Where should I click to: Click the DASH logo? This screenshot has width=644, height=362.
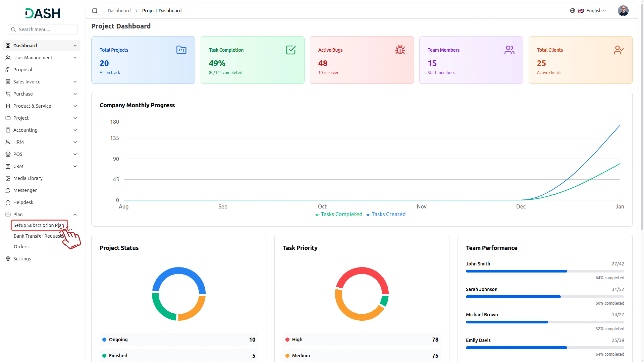pos(43,13)
